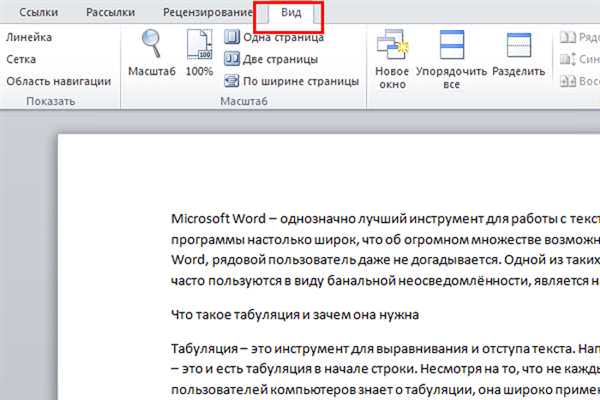The height and width of the screenshot is (400, 600).
Task: Open a Новое окно
Action: [392, 59]
